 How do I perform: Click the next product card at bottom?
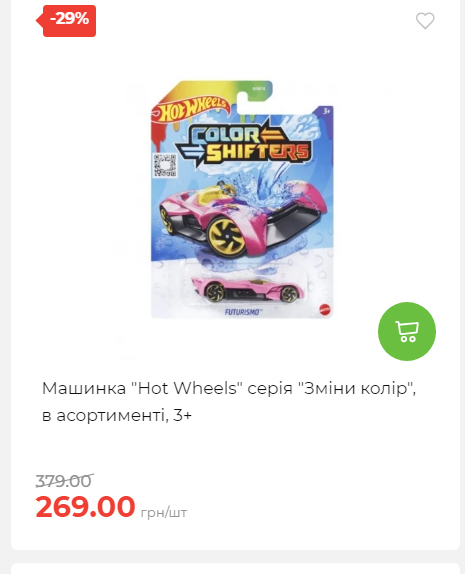pyautogui.click(x=235, y=569)
